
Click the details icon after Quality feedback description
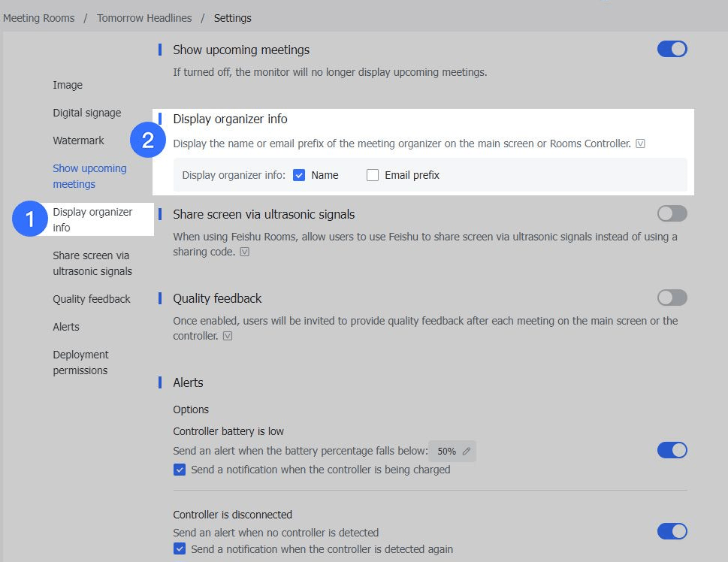(226, 336)
